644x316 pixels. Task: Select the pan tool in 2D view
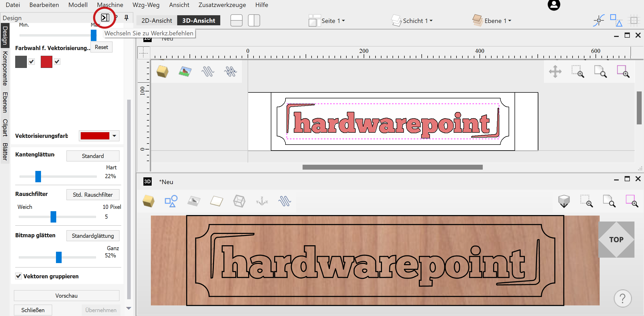pyautogui.click(x=555, y=72)
